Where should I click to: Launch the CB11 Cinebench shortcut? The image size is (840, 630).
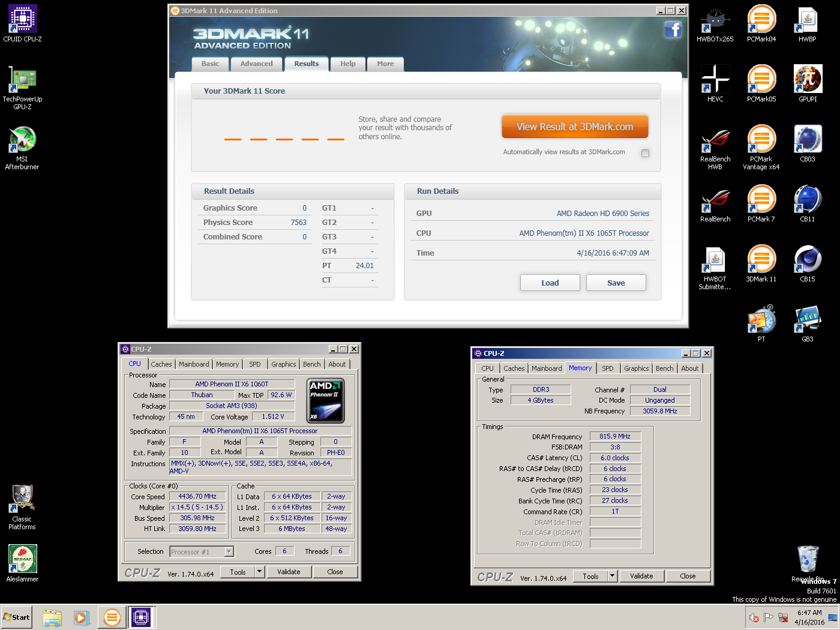808,203
